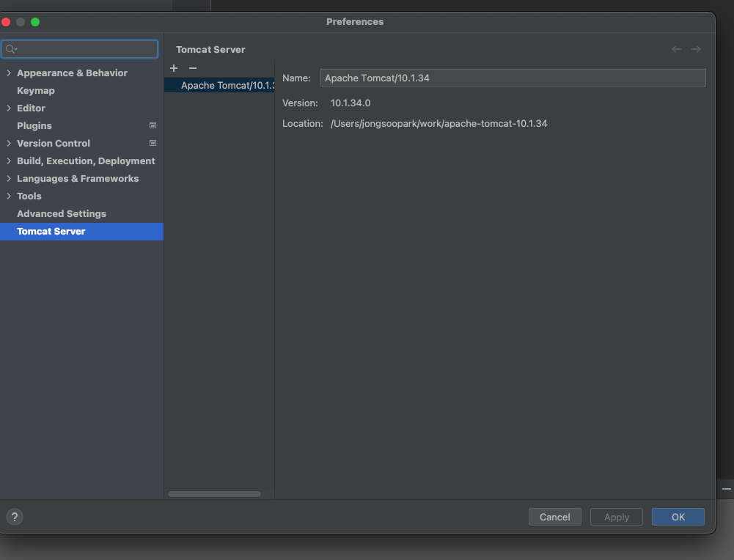
Task: Open Keymap settings
Action: tap(36, 91)
